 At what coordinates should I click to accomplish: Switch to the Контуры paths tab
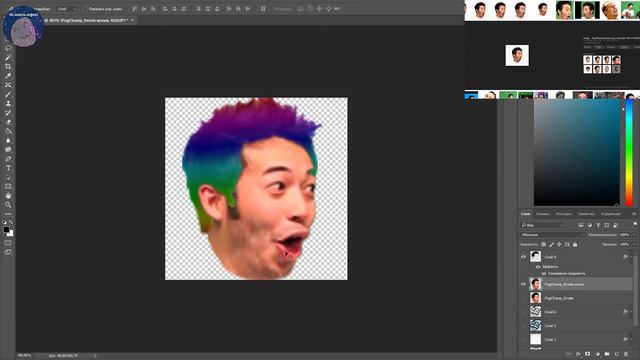coord(564,214)
